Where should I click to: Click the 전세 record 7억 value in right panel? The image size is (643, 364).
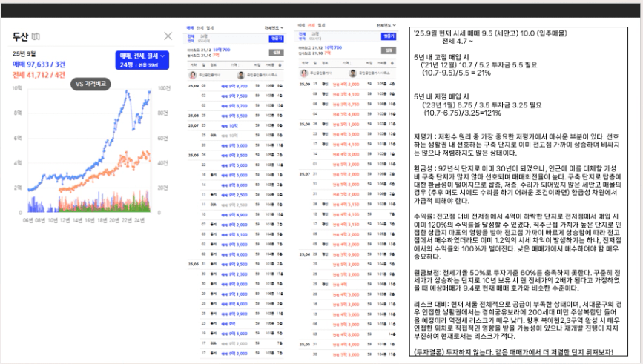[x=327, y=53]
